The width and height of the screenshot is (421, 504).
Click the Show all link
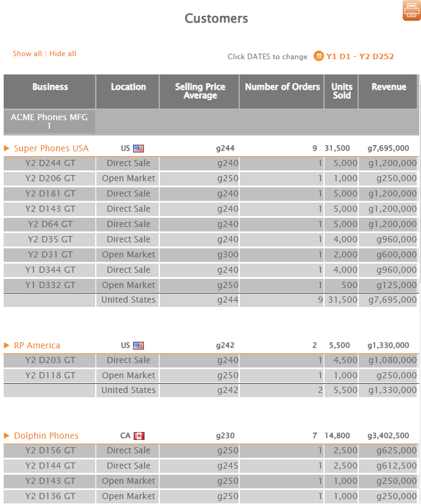tap(27, 54)
